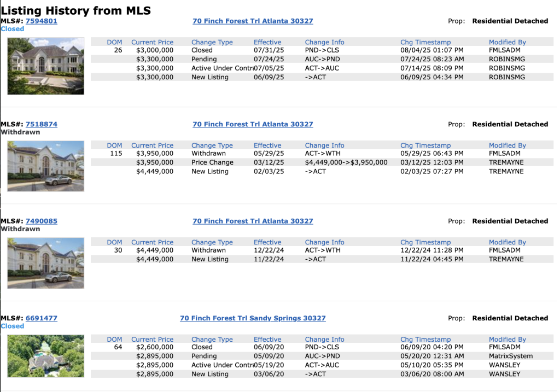Click photo thumbnail of listing 7518874
This screenshot has height=392, width=560.
coord(46,166)
